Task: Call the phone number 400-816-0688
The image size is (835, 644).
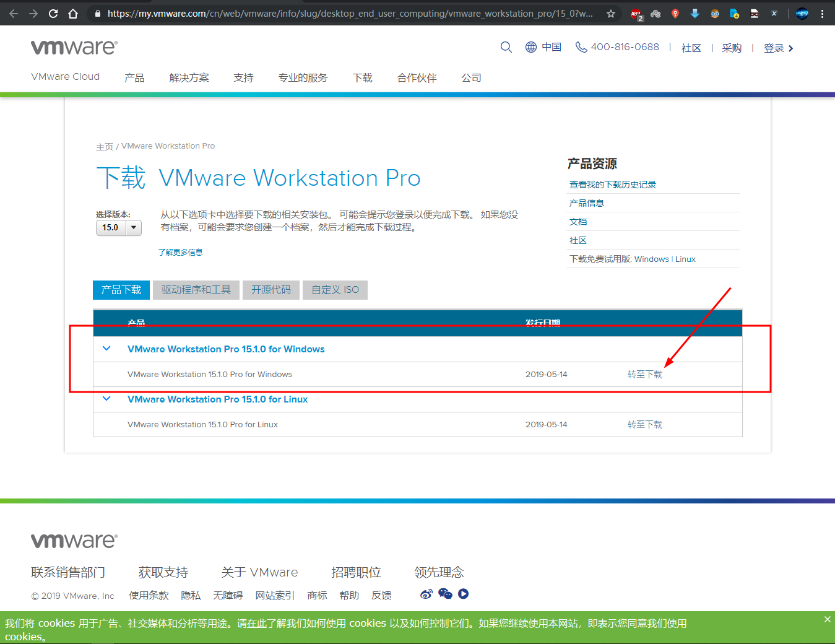Action: (618, 47)
